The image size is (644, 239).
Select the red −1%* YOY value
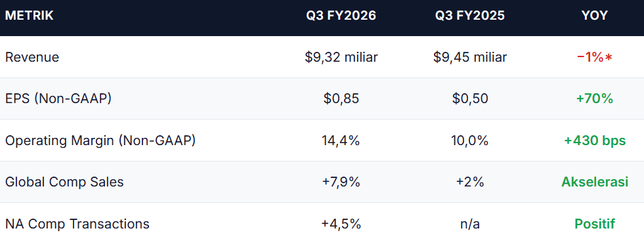[594, 57]
